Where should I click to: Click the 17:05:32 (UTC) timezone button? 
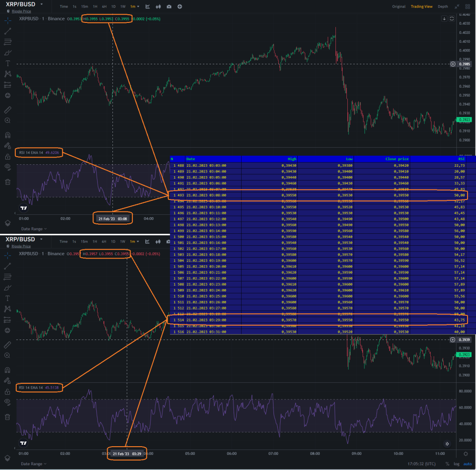421,464
